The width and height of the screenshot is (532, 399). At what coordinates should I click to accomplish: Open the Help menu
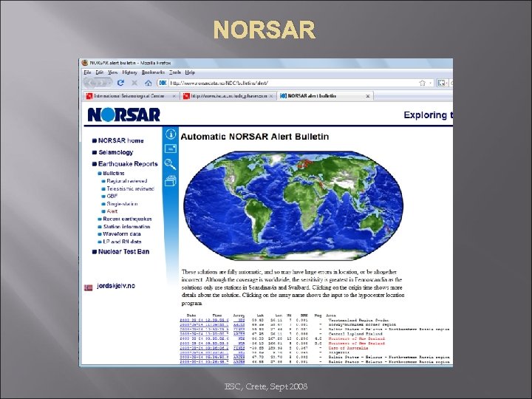(x=190, y=72)
